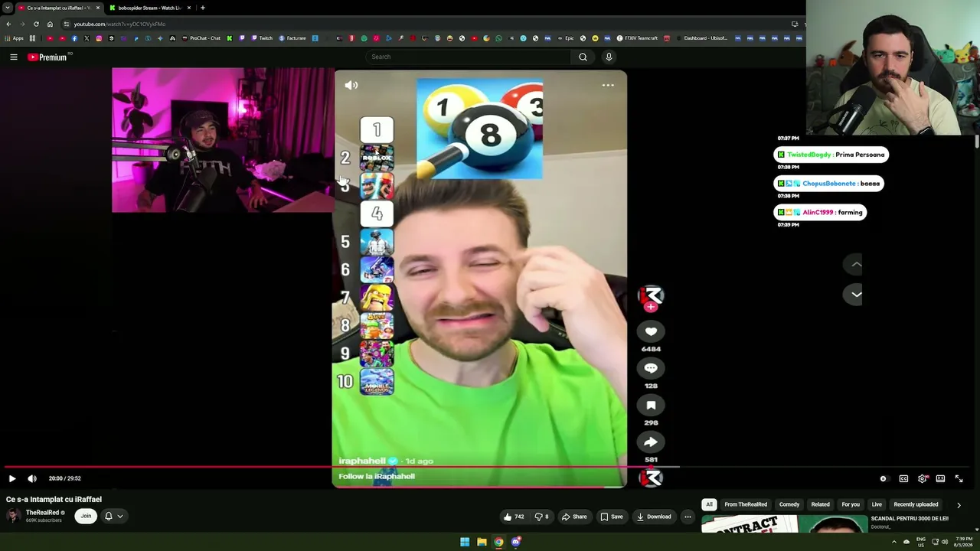Open TheRealRed channel avatar
980x551 pixels.
point(13,516)
